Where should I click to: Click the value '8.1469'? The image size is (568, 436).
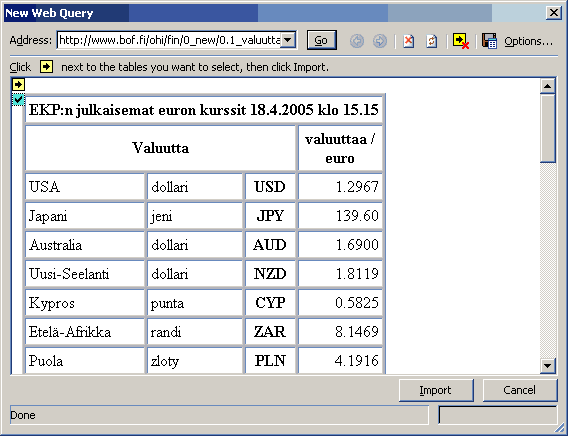[x=357, y=332]
